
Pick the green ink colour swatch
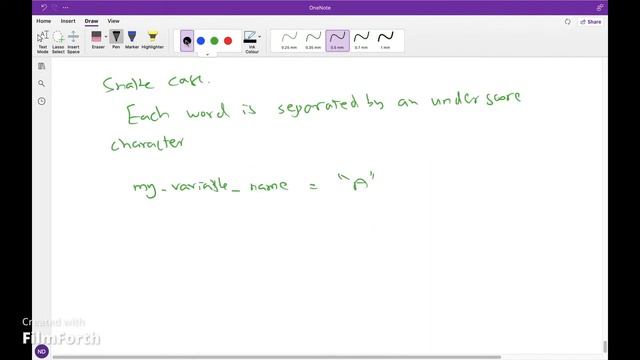(214, 41)
